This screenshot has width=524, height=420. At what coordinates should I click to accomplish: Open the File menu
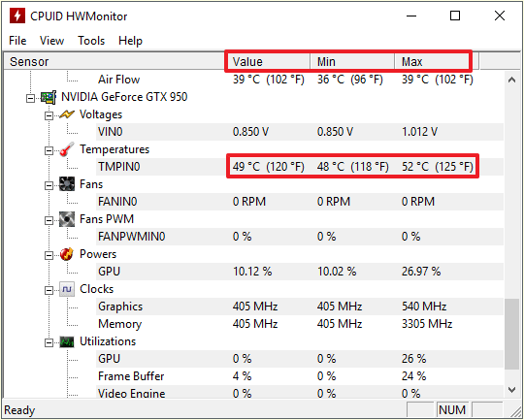[17, 41]
